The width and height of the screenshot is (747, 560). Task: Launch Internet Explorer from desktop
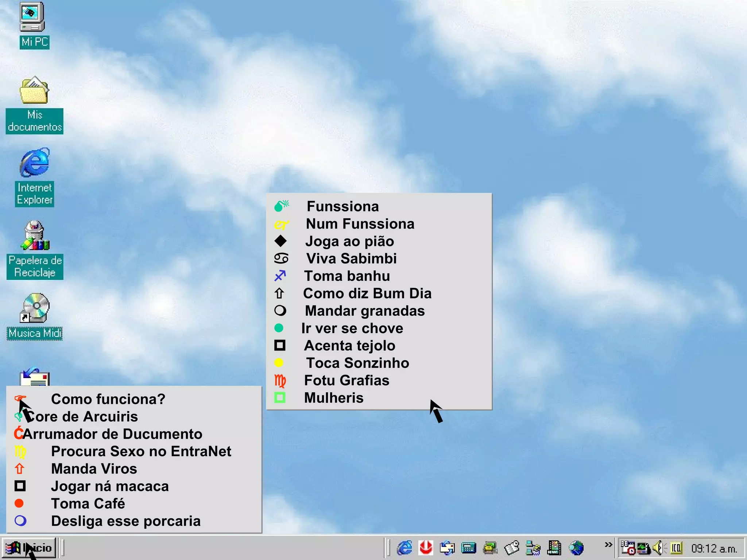click(x=35, y=163)
